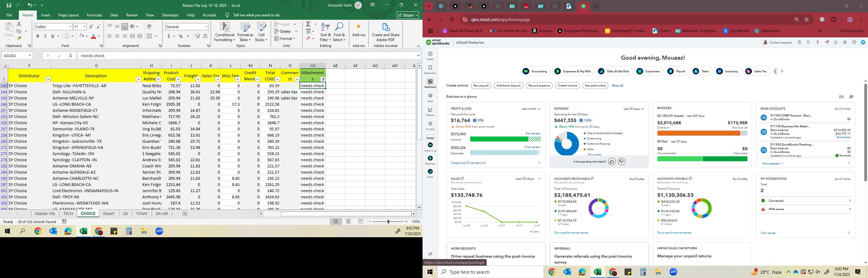Click Run payroll button in QuickBooks
Image resolution: width=868 pixels, height=278 pixels.
481,86
